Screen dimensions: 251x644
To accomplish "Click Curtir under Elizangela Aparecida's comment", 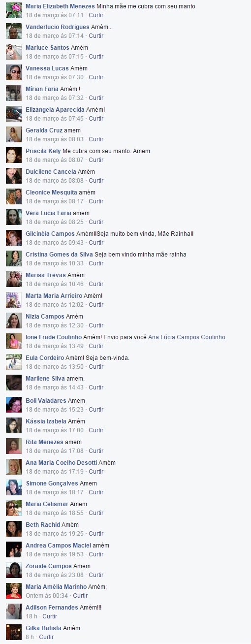I will [x=96, y=119].
